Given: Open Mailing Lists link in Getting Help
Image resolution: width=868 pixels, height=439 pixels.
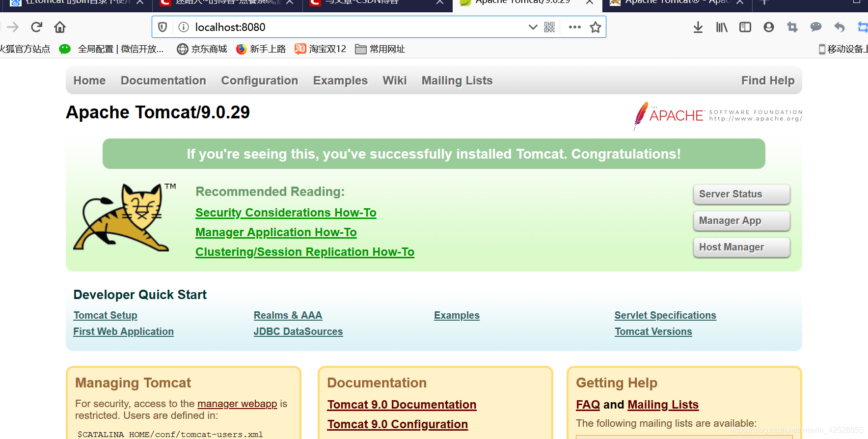Looking at the screenshot, I should 663,405.
